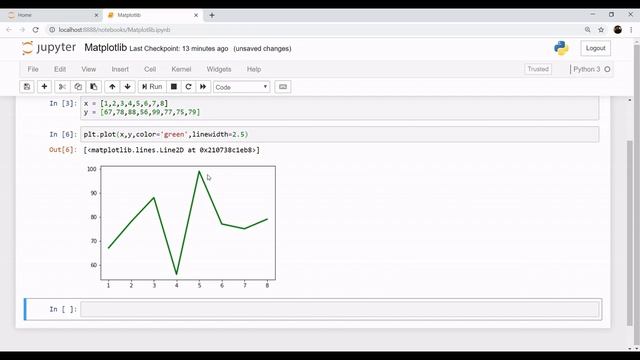640x360 pixels.
Task: Click the notebook scrollbar up arrow
Action: point(630,100)
